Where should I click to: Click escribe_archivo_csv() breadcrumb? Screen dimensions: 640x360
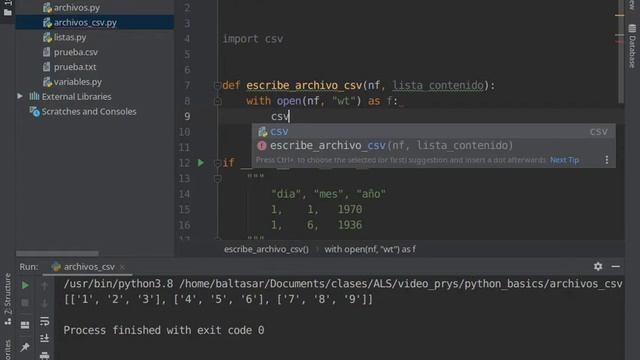click(x=266, y=249)
